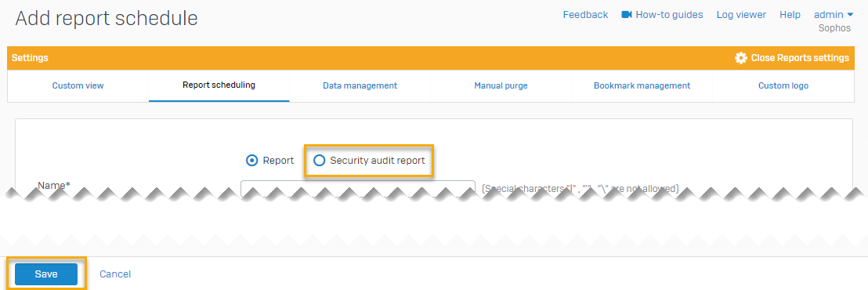Screen dimensions: 868x290
Task: Open the Report scheduling tab
Action: pyautogui.click(x=219, y=85)
